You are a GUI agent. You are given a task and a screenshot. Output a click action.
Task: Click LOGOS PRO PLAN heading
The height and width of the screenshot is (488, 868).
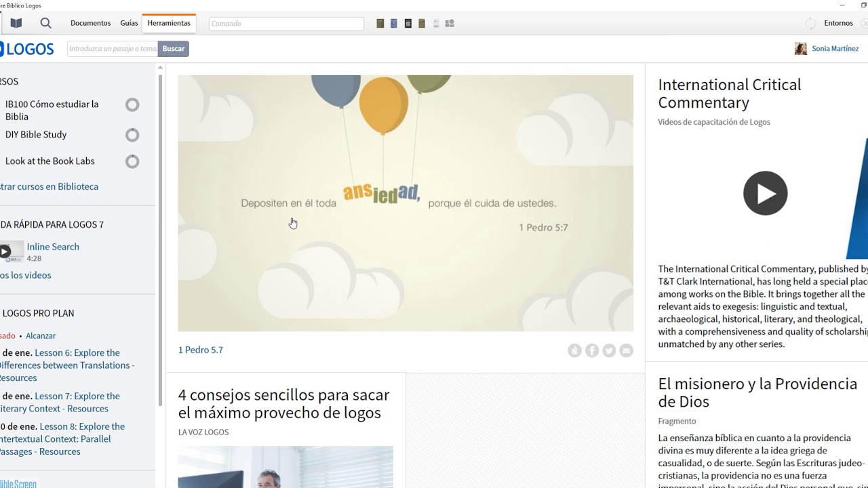(38, 313)
